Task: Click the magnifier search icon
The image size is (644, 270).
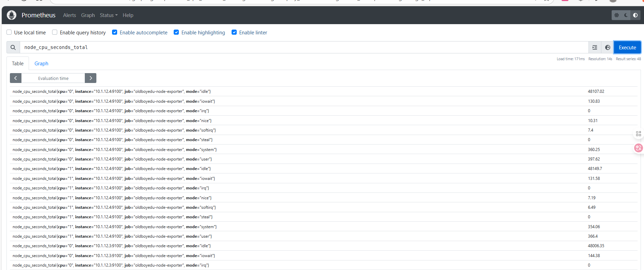Action: tap(13, 48)
